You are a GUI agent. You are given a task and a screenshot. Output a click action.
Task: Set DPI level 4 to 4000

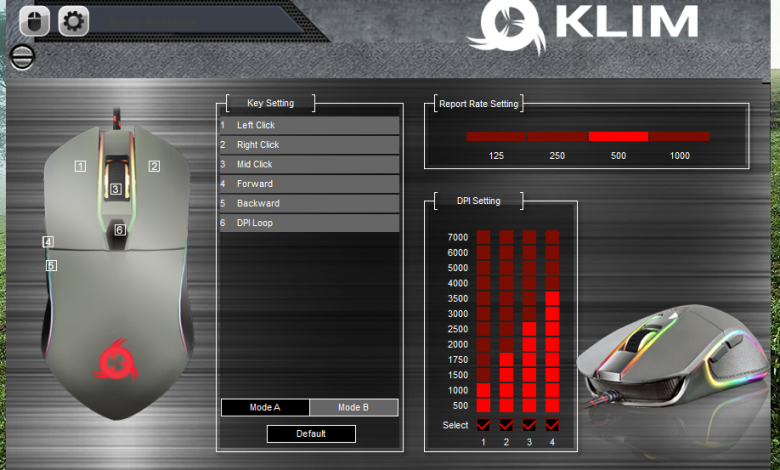[x=552, y=283]
